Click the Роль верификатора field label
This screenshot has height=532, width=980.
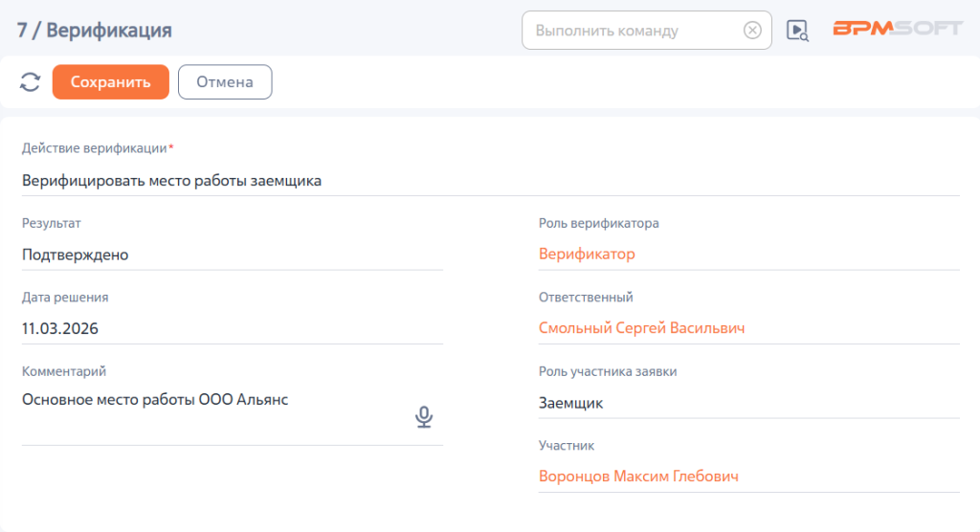[599, 224]
